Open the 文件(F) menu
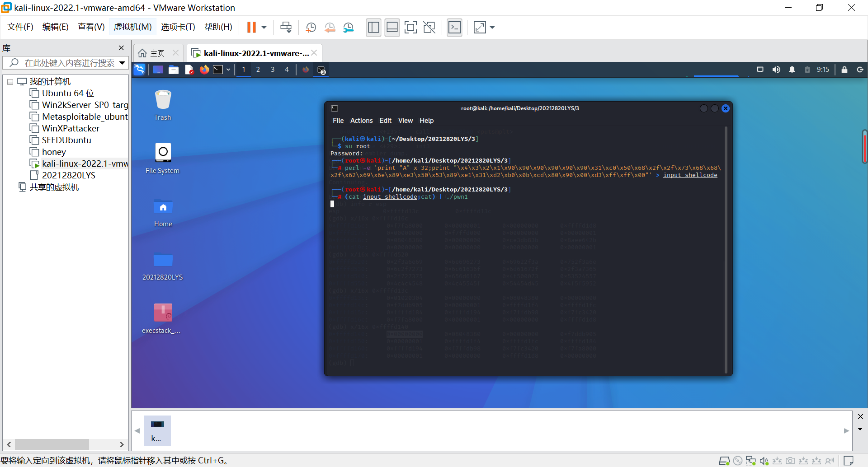868x467 pixels. [x=20, y=27]
